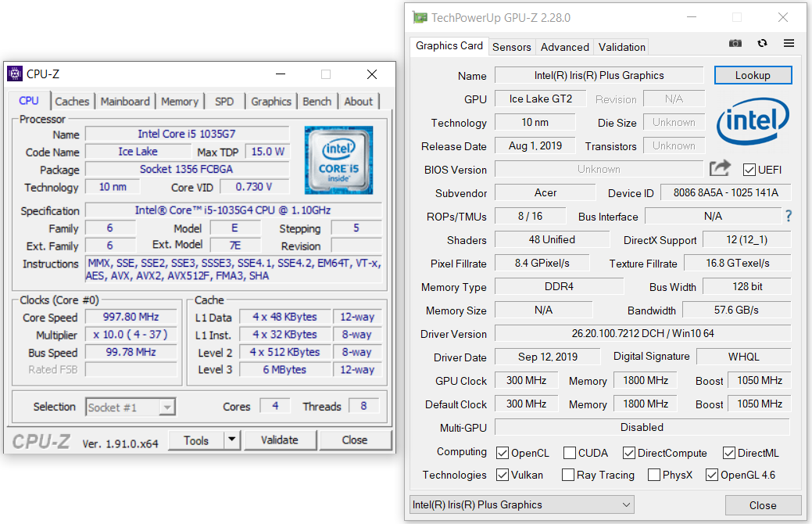Click the Close button in CPU-Z
Screen dimensions: 812x524
pyautogui.click(x=355, y=440)
